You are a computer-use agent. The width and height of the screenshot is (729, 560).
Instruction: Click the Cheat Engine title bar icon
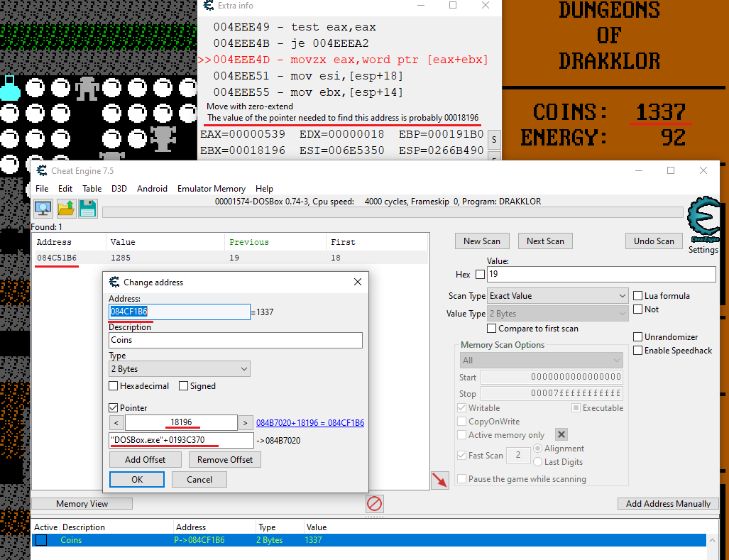point(42,170)
